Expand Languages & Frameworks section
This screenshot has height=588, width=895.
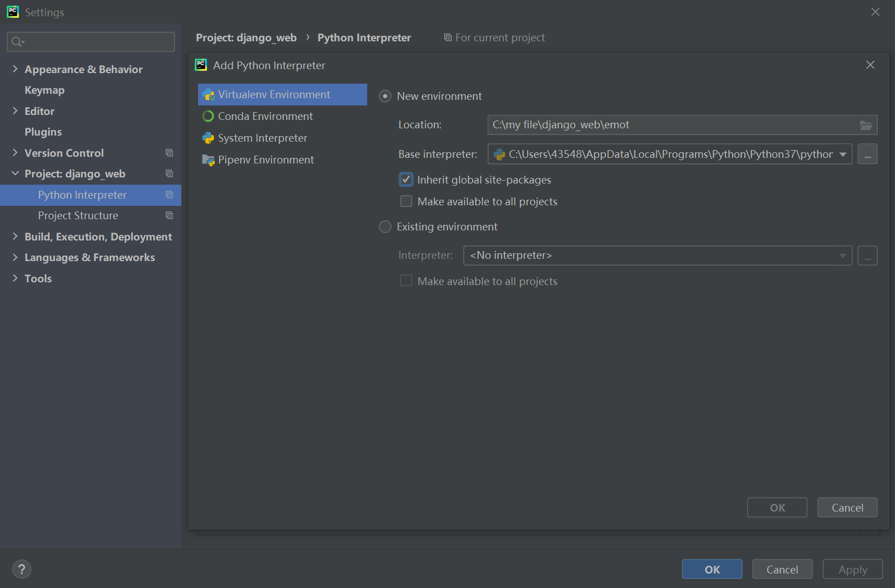click(x=15, y=257)
